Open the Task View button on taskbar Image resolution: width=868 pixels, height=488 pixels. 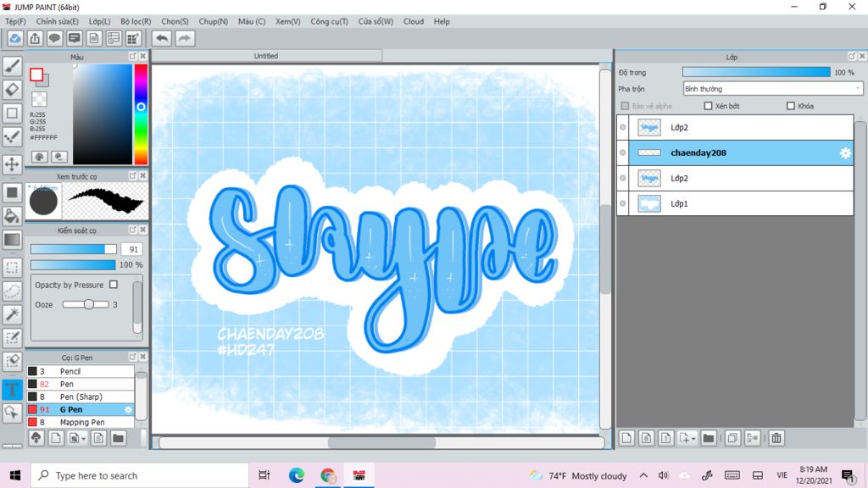(x=264, y=475)
